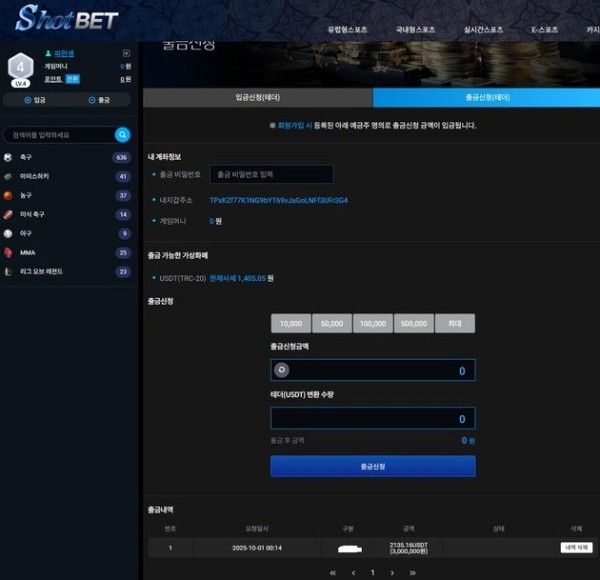The image size is (600, 580).
Task: Switch to the 입금신청(테더) tab
Action: 257,97
